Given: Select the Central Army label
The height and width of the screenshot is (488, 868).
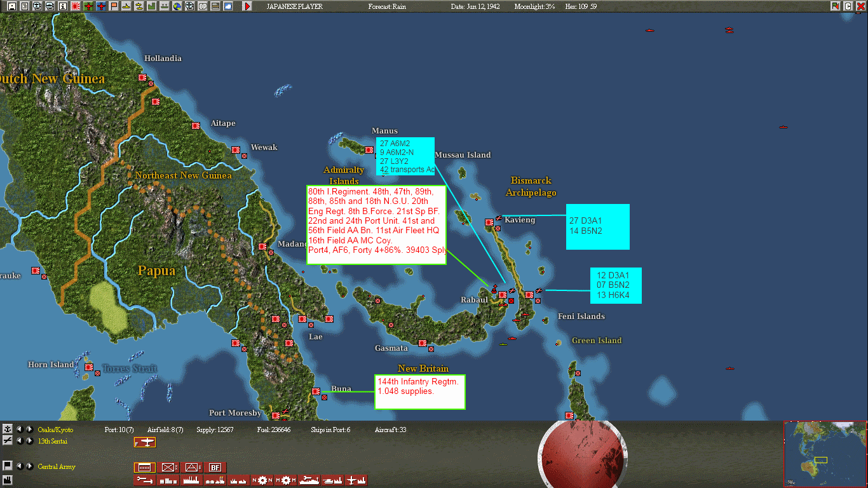Looking at the screenshot, I should [56, 467].
